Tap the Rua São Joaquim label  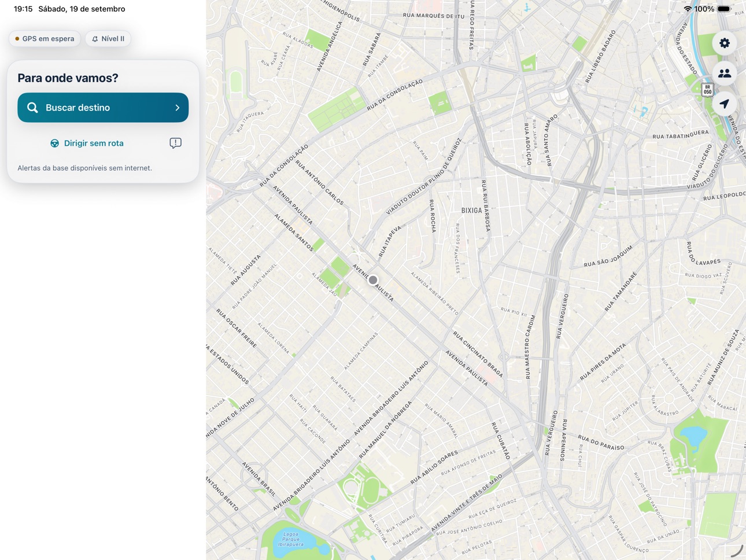coord(608,256)
